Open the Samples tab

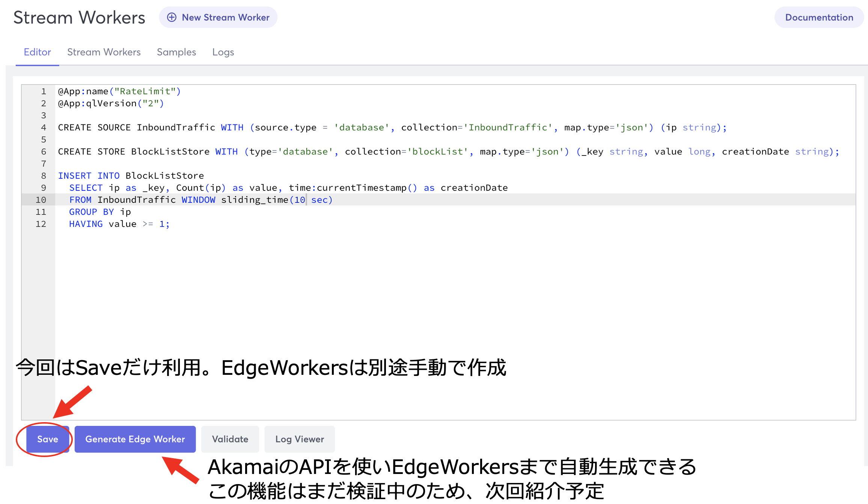click(x=176, y=52)
